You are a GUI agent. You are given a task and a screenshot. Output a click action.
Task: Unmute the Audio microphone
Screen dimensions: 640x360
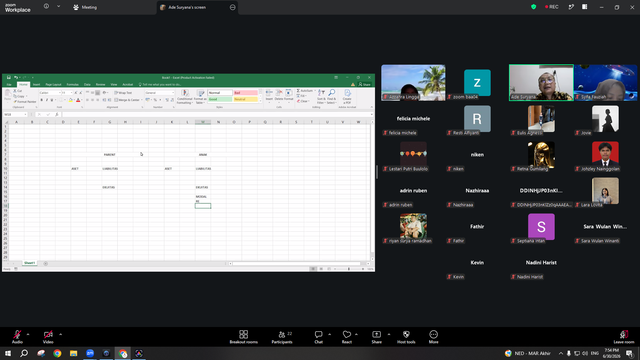point(17,337)
